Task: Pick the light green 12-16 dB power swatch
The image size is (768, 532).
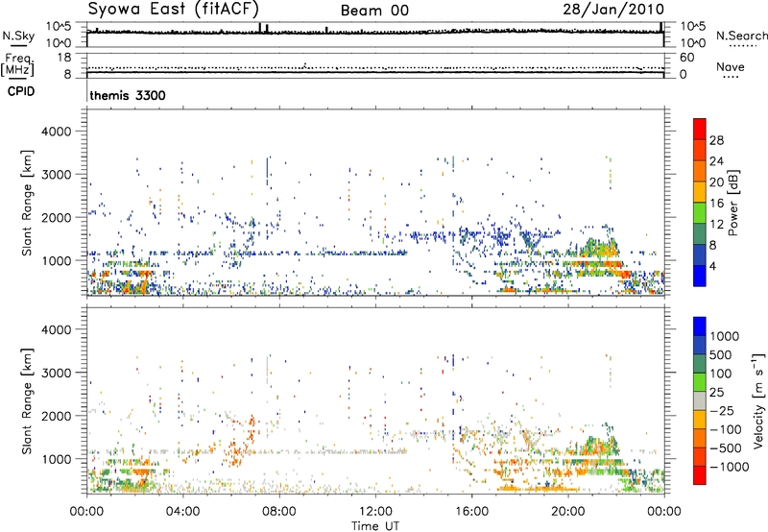Action: click(700, 213)
